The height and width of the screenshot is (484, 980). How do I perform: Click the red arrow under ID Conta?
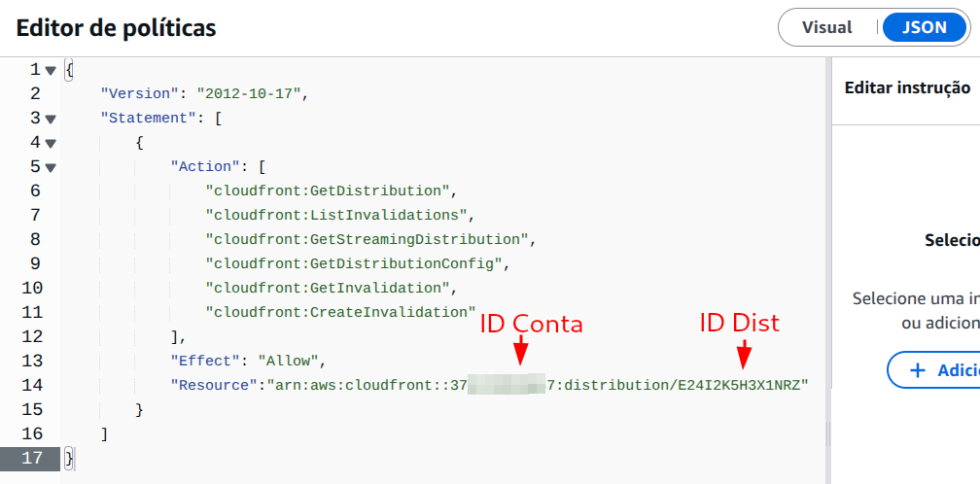coord(520,349)
